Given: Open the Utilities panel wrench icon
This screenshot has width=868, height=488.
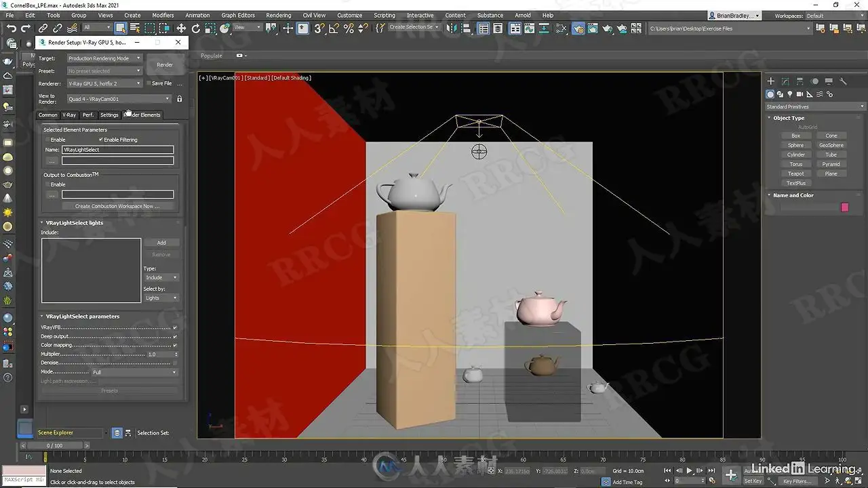Looking at the screenshot, I should point(843,81).
